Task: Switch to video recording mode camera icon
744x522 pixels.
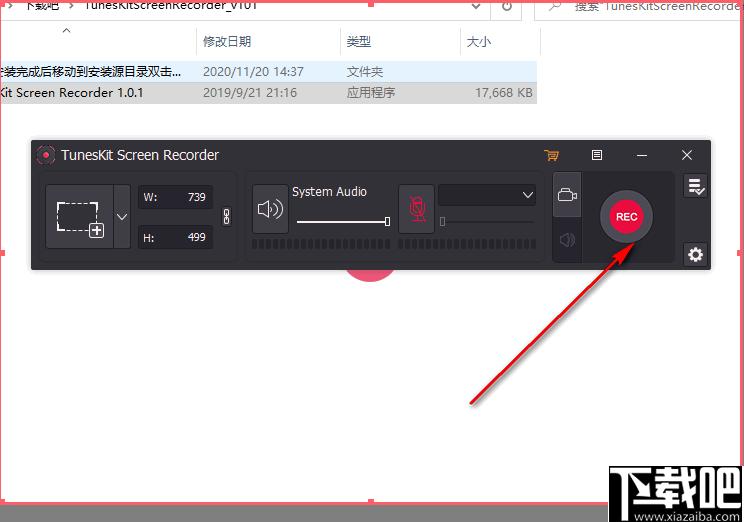Action: click(x=567, y=195)
